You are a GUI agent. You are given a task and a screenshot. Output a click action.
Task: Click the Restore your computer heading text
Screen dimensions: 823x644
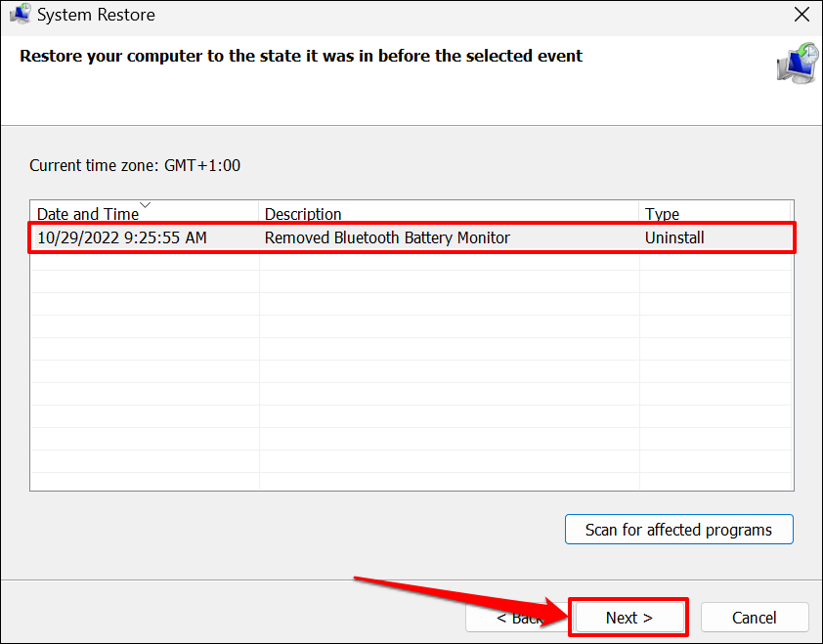click(x=301, y=56)
